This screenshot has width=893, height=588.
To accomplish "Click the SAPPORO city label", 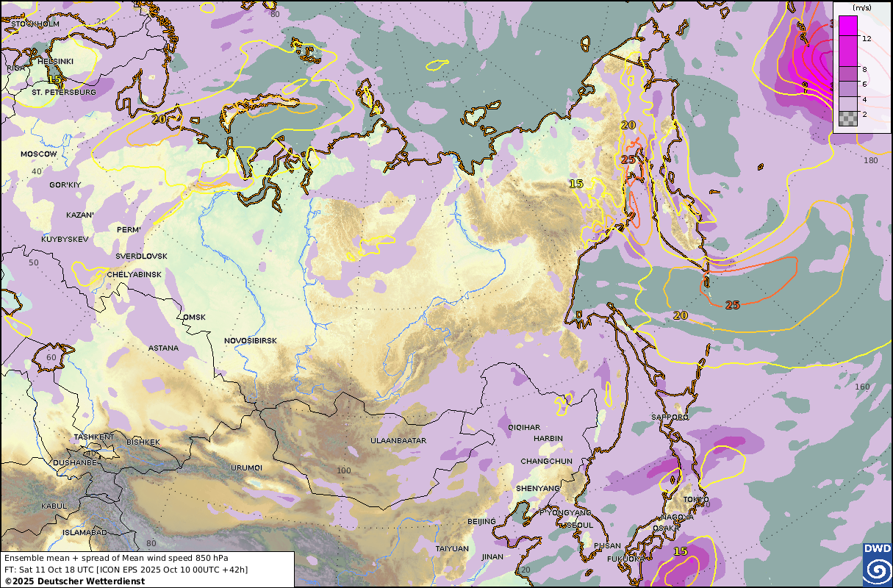I will pos(670,417).
